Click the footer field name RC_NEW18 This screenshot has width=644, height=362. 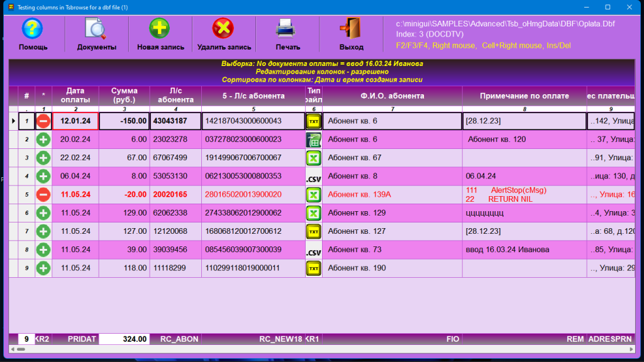253,339
